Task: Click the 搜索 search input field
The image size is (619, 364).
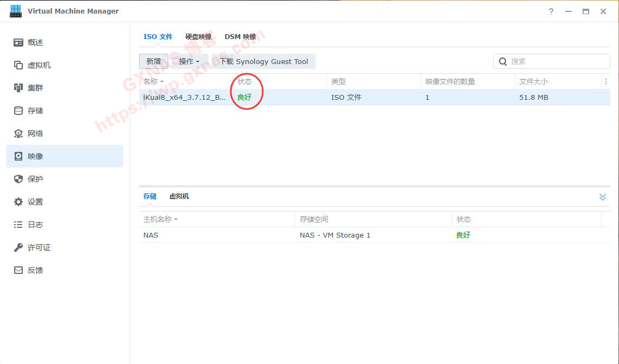Action: pos(557,61)
